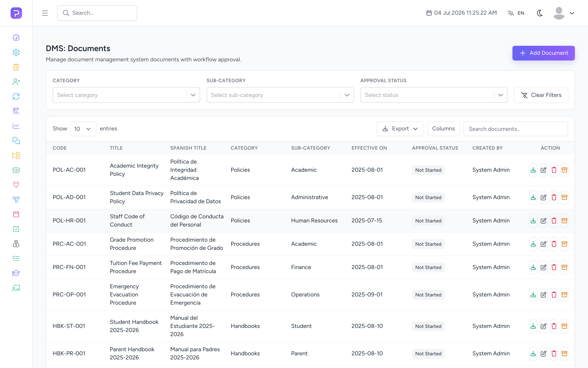Screen dimensions: 588x368
Task: Open the green list card icon in sidebar
Action: 16,170
